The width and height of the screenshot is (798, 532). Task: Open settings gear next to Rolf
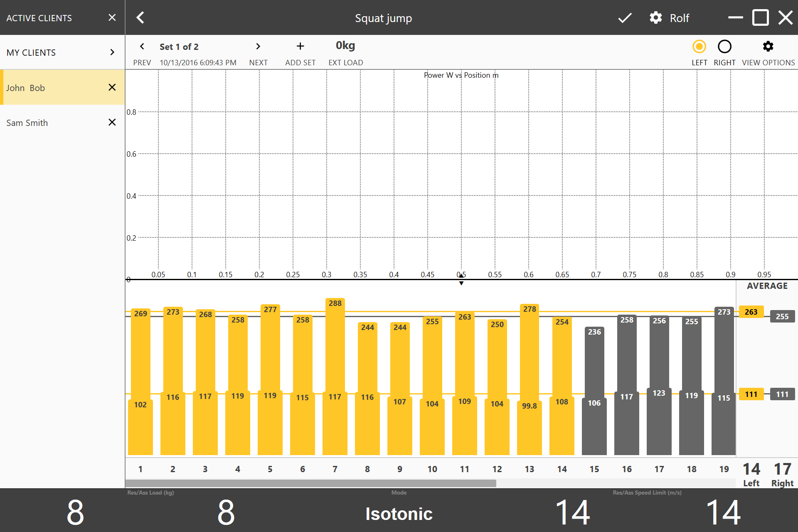tap(656, 18)
